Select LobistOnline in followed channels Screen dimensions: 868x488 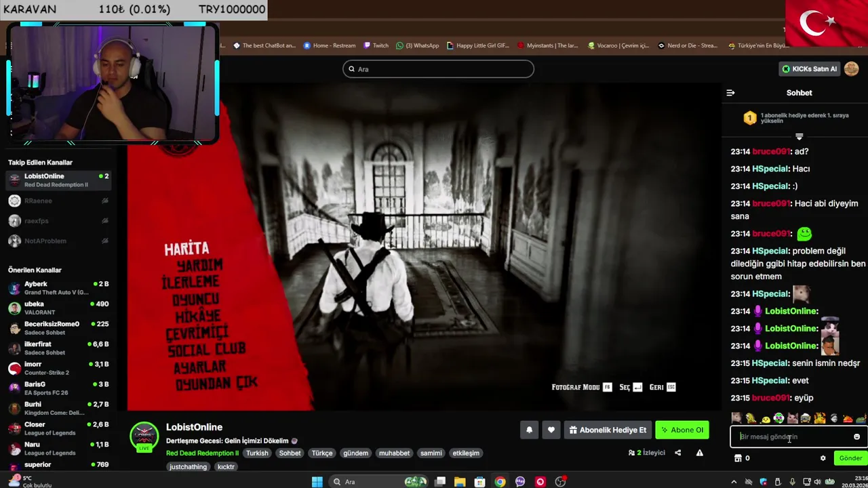(x=58, y=180)
